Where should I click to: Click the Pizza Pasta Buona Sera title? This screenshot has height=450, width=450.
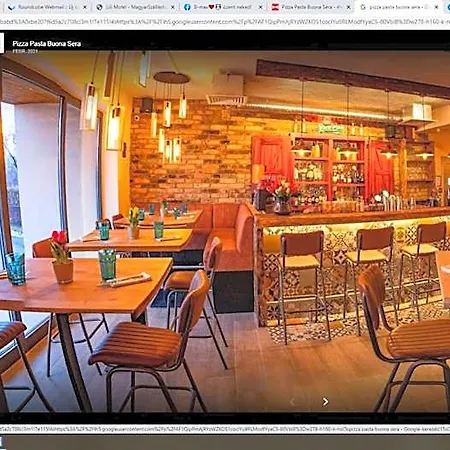[47, 43]
